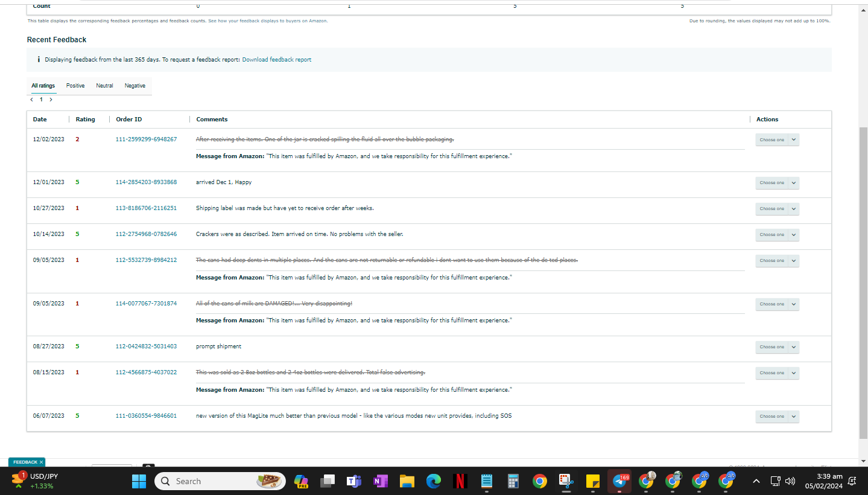Open Microsoft Edge from taskbar
The width and height of the screenshot is (868, 495).
tap(434, 481)
